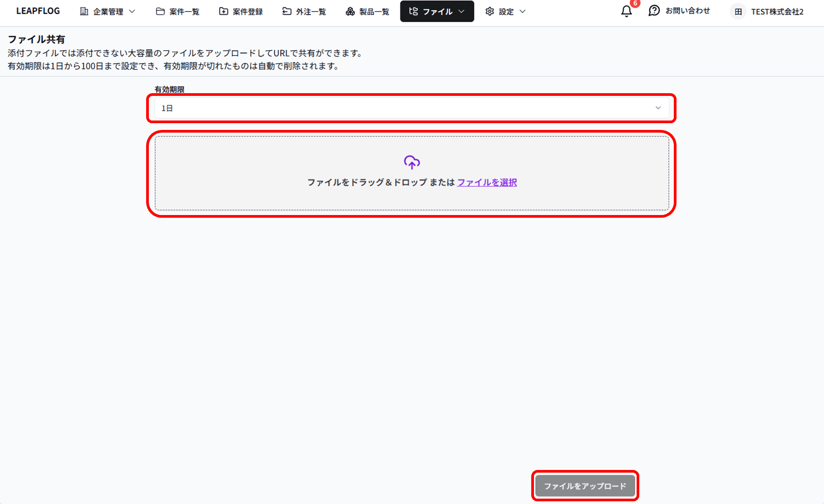This screenshot has height=504, width=824.
Task: Go to the 外注一覧 page
Action: (x=304, y=11)
